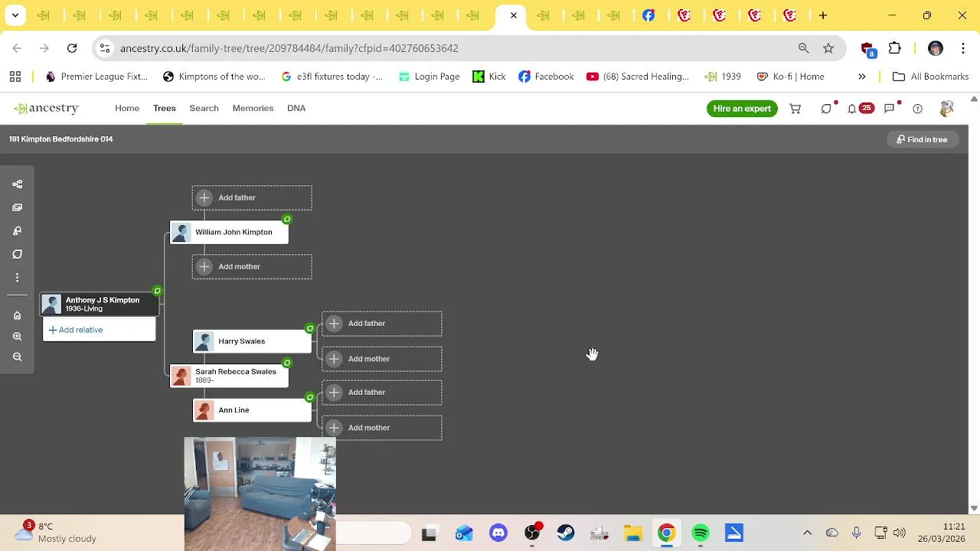Image resolution: width=980 pixels, height=551 pixels.
Task: Add mother for Harry Swales
Action: [x=382, y=359]
